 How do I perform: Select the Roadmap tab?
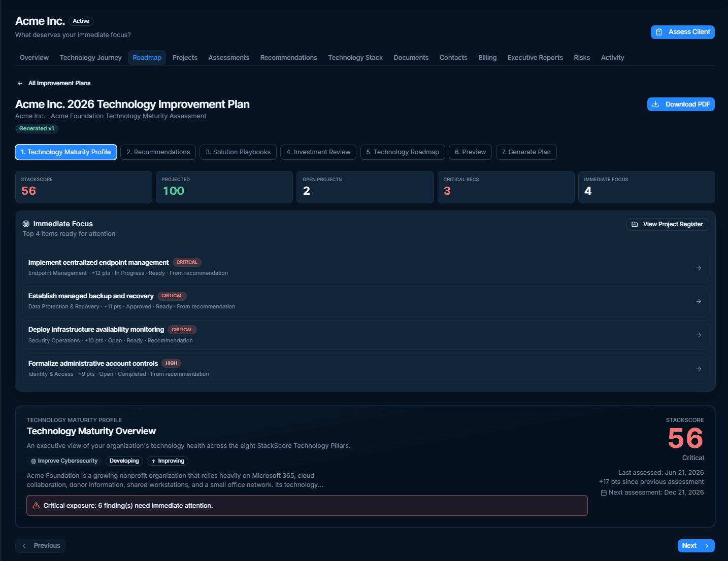click(x=147, y=58)
